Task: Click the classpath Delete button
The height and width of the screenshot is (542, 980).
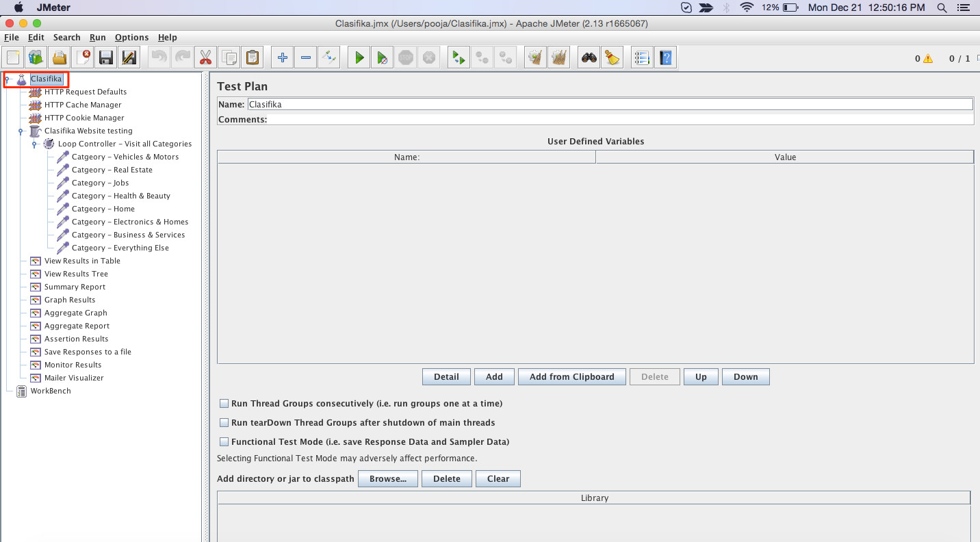Action: point(447,479)
